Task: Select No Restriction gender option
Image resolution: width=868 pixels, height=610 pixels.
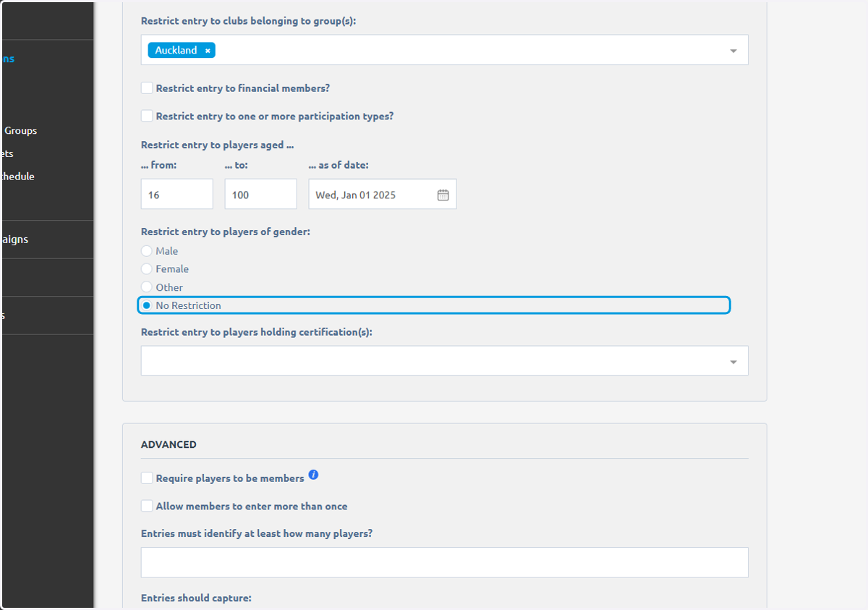Action: (x=147, y=305)
